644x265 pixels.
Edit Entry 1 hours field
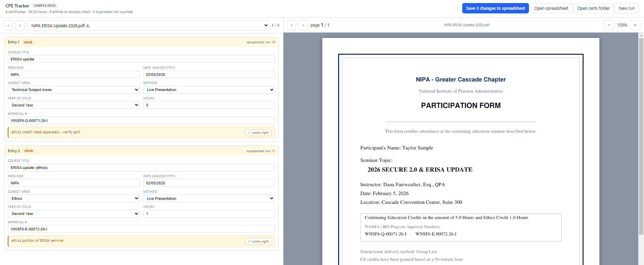pos(209,105)
